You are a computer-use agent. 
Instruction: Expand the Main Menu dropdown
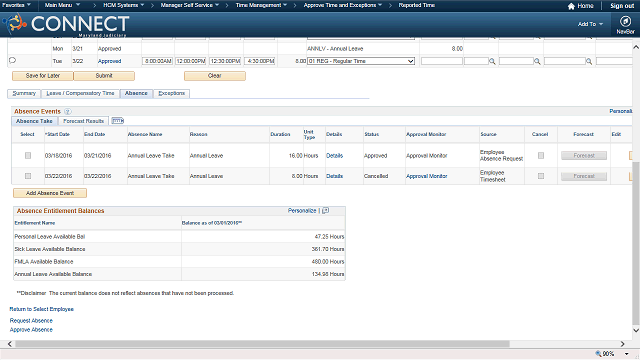(x=62, y=5)
